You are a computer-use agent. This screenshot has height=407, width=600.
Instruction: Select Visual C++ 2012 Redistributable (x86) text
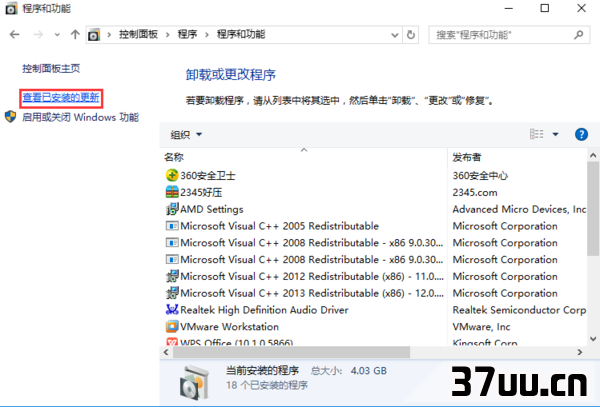pos(312,276)
